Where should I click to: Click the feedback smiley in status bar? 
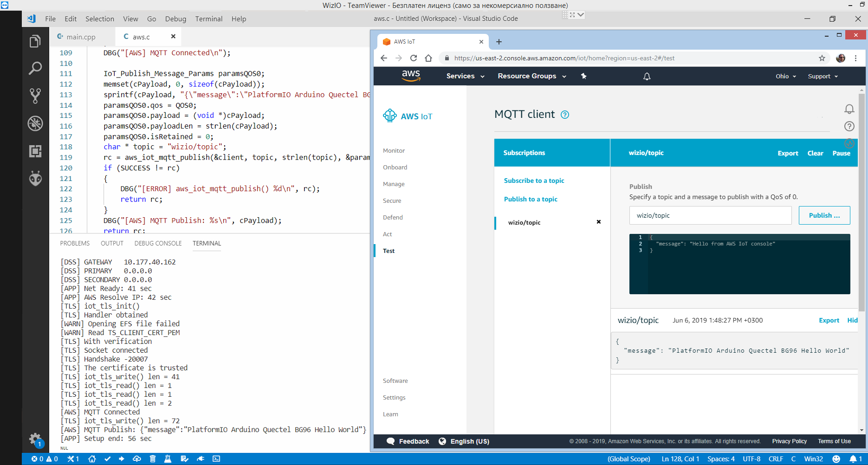pos(836,459)
